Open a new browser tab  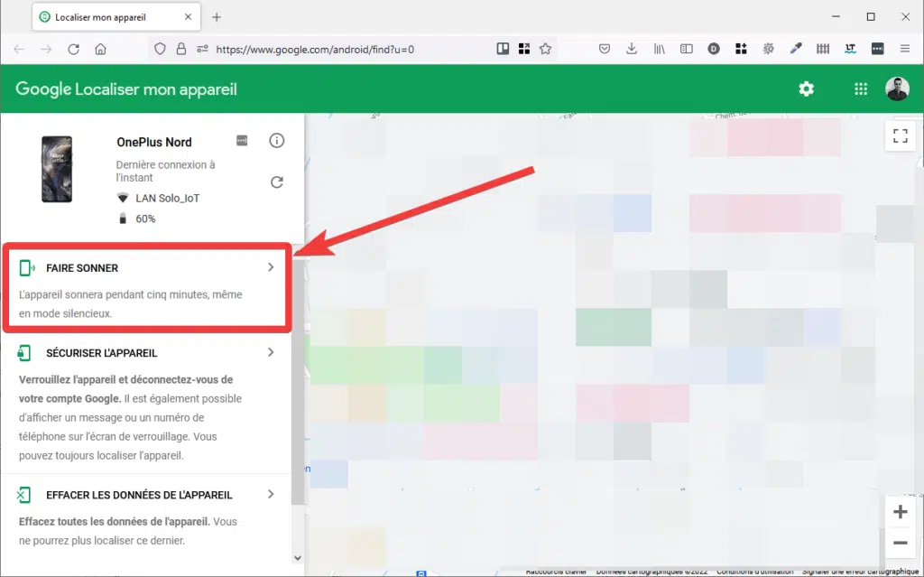tap(217, 17)
